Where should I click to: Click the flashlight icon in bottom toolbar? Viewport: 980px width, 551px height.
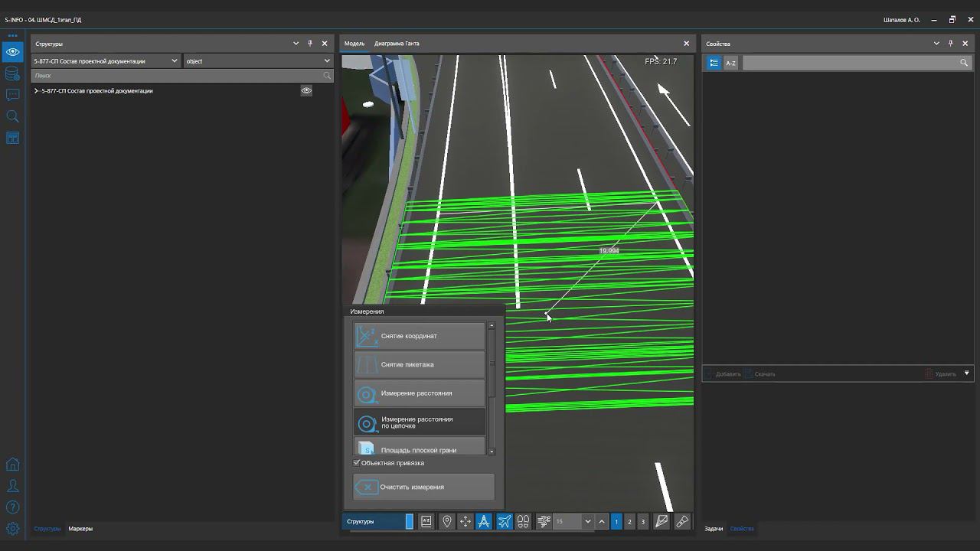coord(682,521)
